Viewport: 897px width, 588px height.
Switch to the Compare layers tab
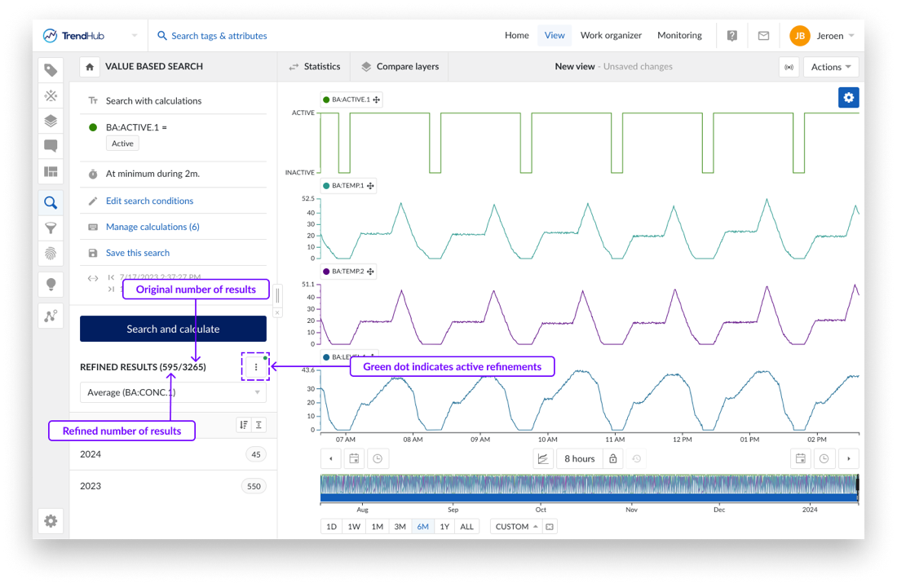[400, 67]
